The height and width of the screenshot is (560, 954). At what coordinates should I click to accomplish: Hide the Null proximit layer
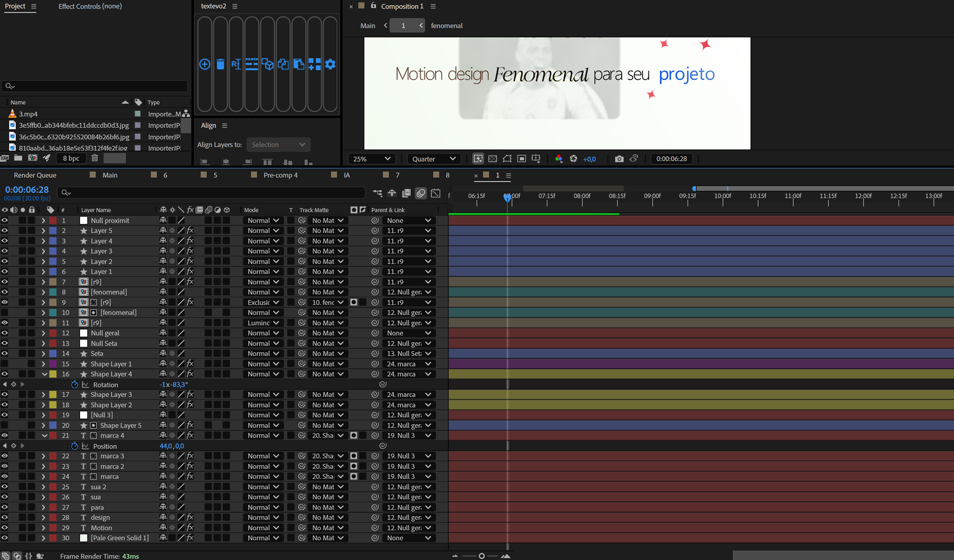click(x=4, y=220)
